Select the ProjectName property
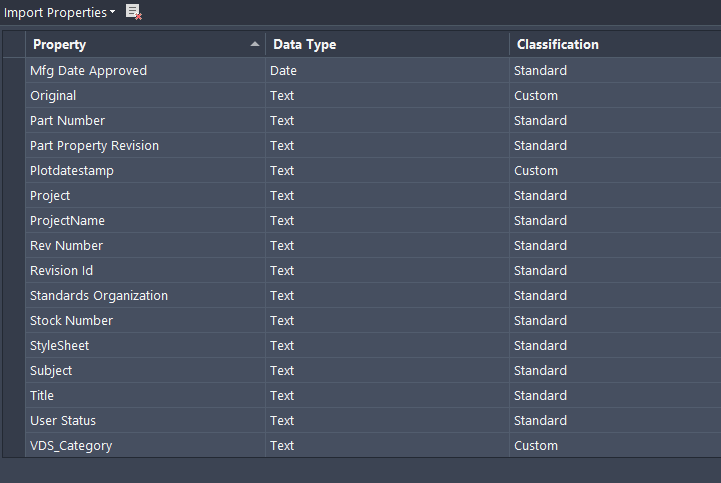Image resolution: width=721 pixels, height=483 pixels. (67, 221)
